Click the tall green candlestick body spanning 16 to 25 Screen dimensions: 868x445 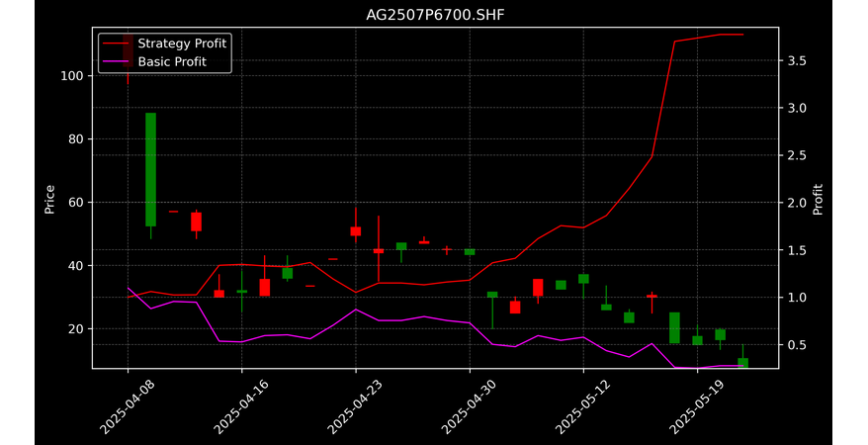[674, 327]
